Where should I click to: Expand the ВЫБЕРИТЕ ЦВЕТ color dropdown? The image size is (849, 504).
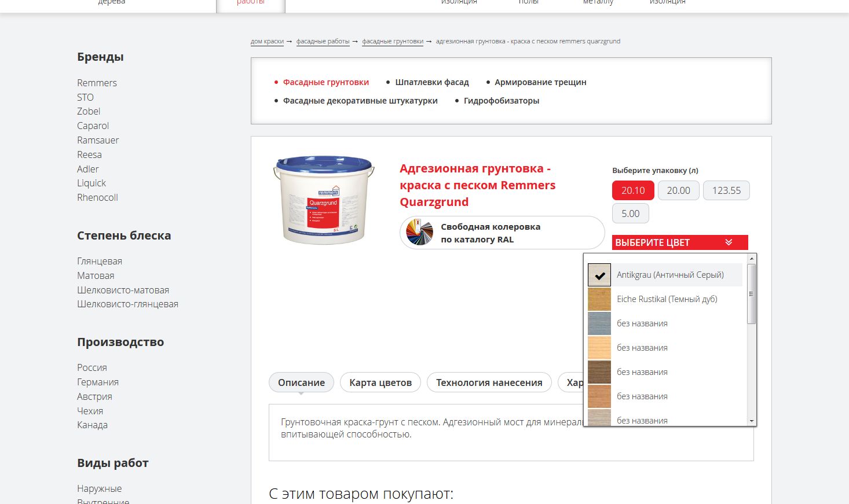pyautogui.click(x=680, y=242)
